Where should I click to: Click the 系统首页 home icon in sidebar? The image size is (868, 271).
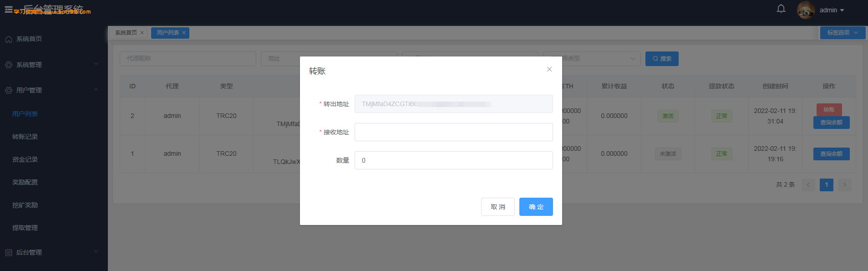tap(9, 39)
